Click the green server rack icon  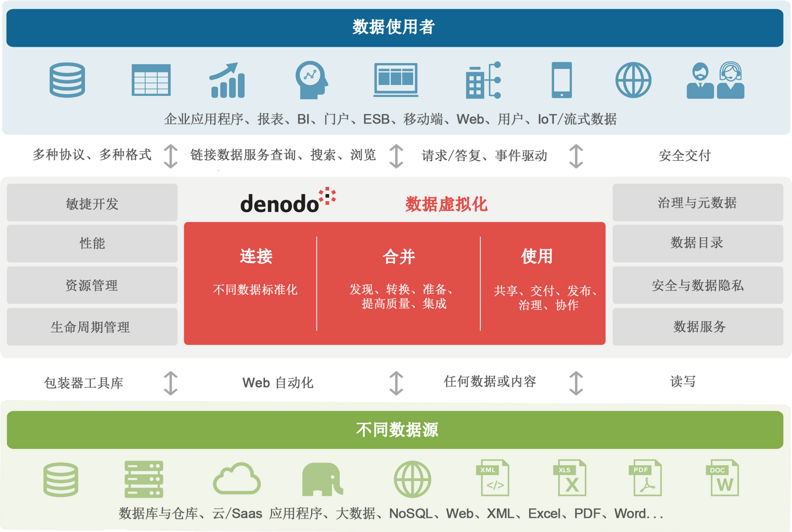(144, 479)
